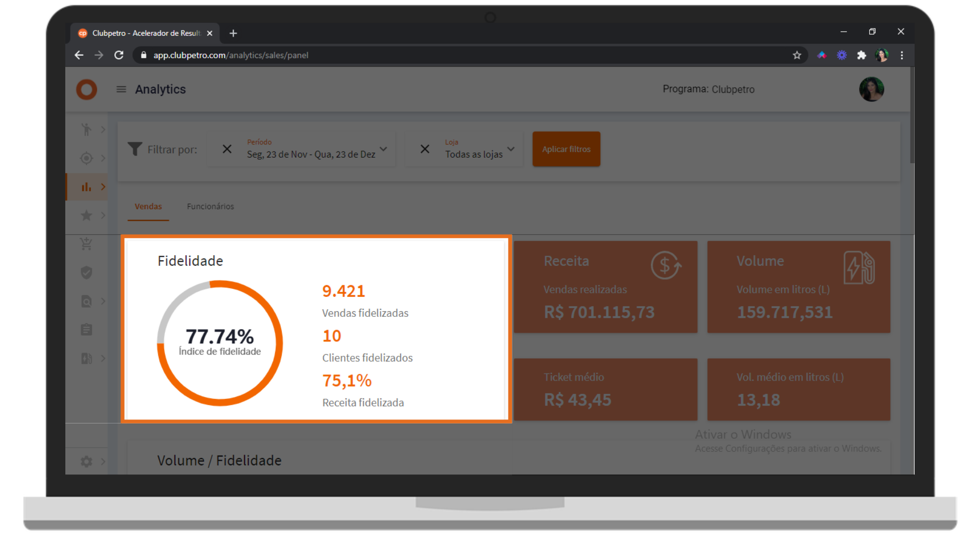Click the user profile avatar photo
Viewport: 980px width, 551px height.
click(871, 89)
